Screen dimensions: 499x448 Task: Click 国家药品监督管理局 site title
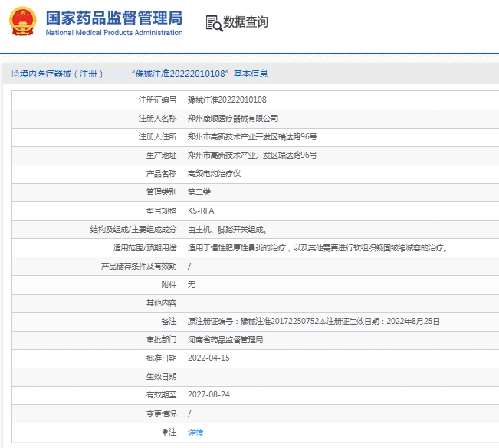(x=114, y=18)
